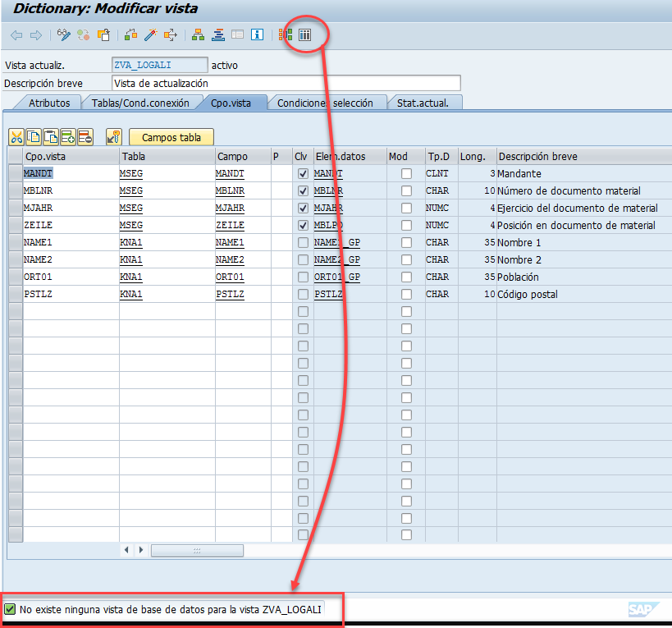Click the Cpo.vista column header
Viewport: 672px width, 628px height.
tap(71, 156)
